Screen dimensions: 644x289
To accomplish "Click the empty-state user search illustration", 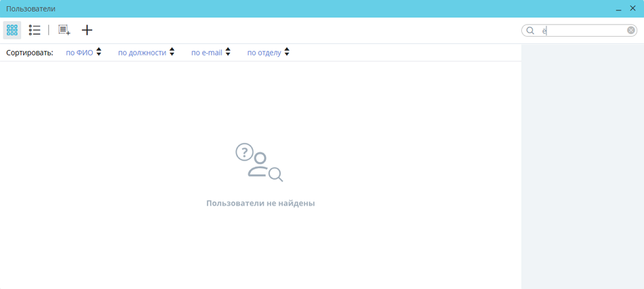I will [x=259, y=162].
